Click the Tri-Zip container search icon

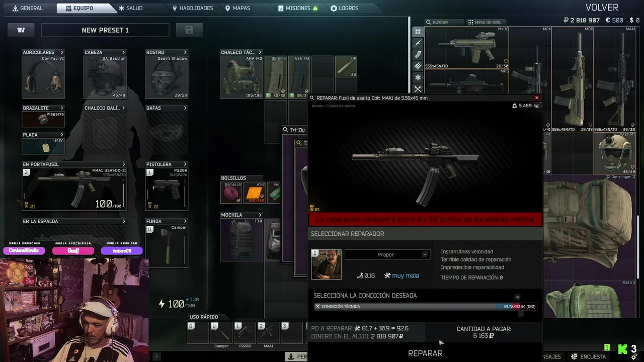[286, 130]
